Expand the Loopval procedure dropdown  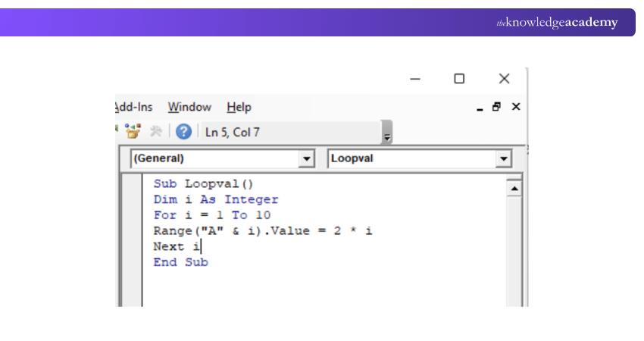point(504,158)
